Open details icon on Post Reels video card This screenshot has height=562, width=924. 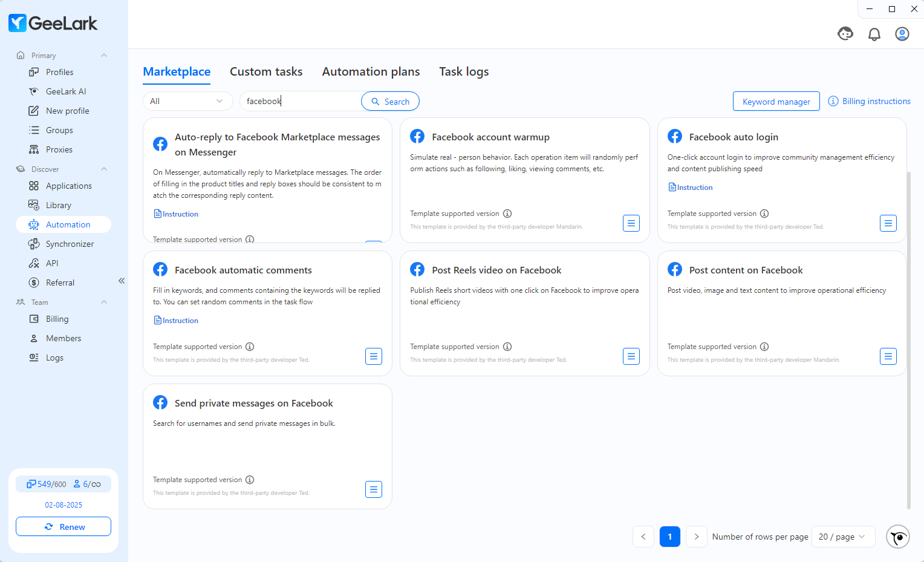tap(631, 356)
